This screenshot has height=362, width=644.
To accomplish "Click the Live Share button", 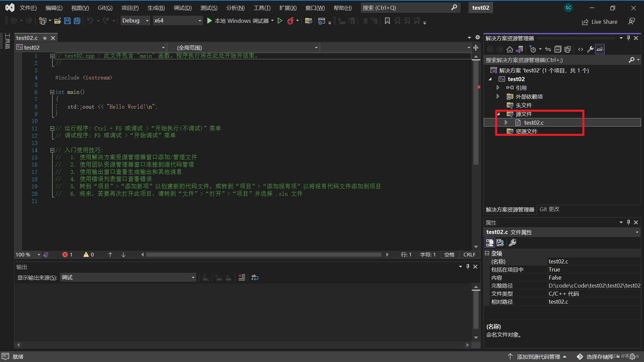I will click(x=600, y=22).
